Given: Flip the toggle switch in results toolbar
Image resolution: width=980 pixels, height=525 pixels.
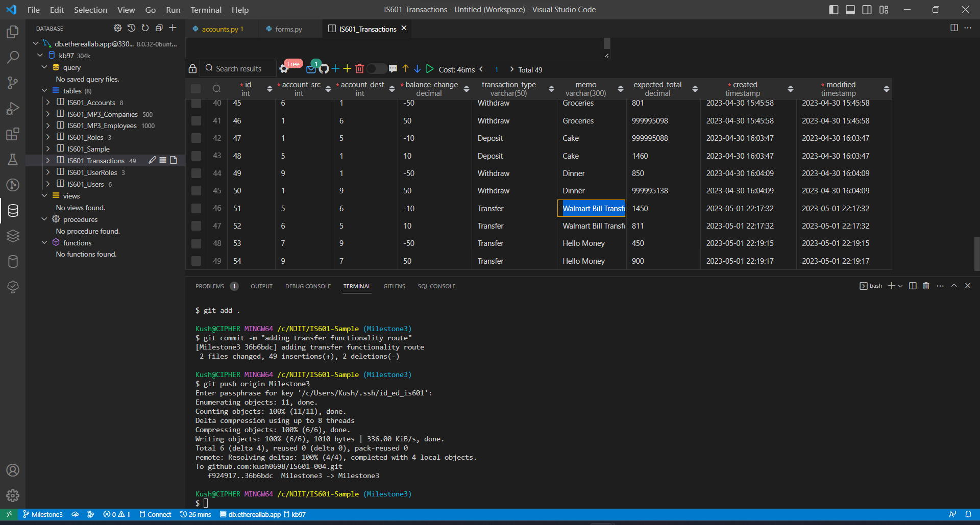Looking at the screenshot, I should 376,68.
